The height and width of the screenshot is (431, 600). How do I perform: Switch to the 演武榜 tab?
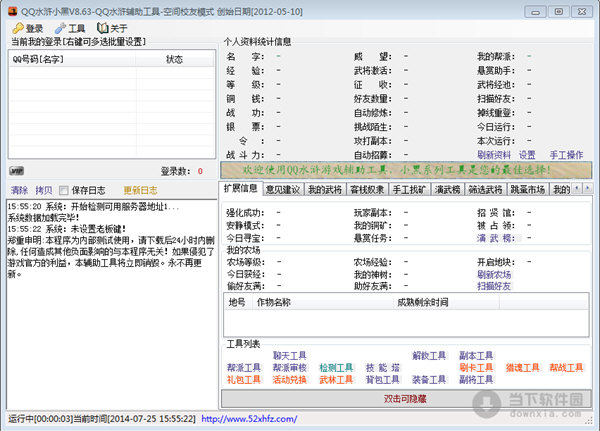tap(447, 189)
